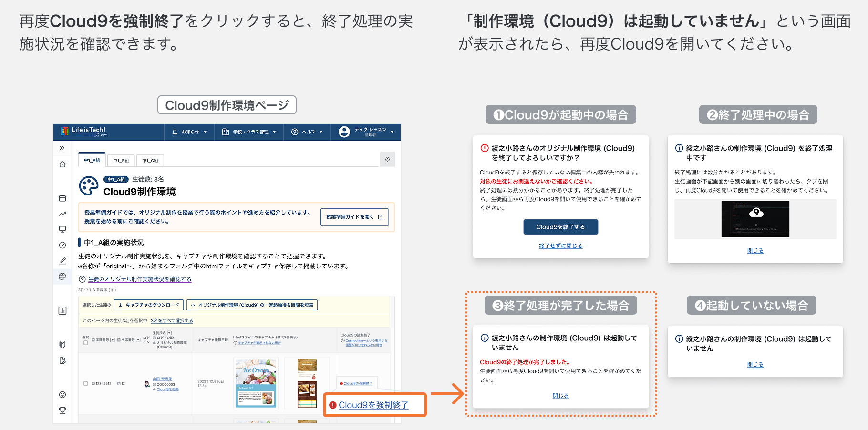Screen dimensions: 868x430
Task: Click the student number 12345612
Action: pyautogui.click(x=103, y=383)
